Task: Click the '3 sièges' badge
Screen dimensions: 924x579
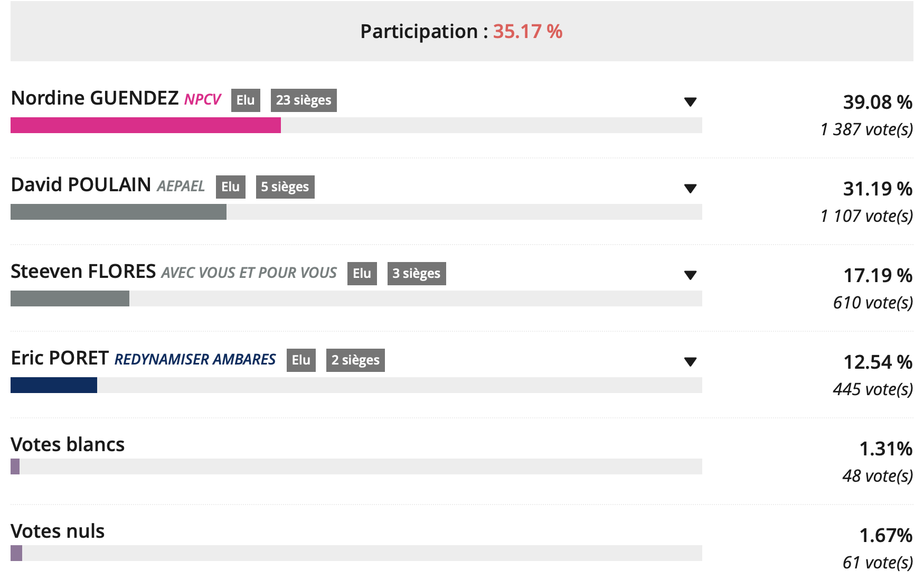Action: 417,274
